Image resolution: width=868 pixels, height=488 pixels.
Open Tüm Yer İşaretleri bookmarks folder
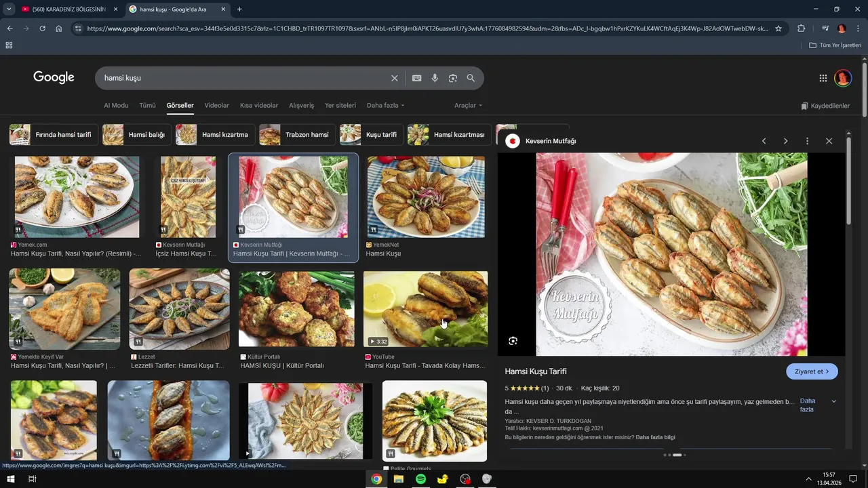pyautogui.click(x=835, y=45)
